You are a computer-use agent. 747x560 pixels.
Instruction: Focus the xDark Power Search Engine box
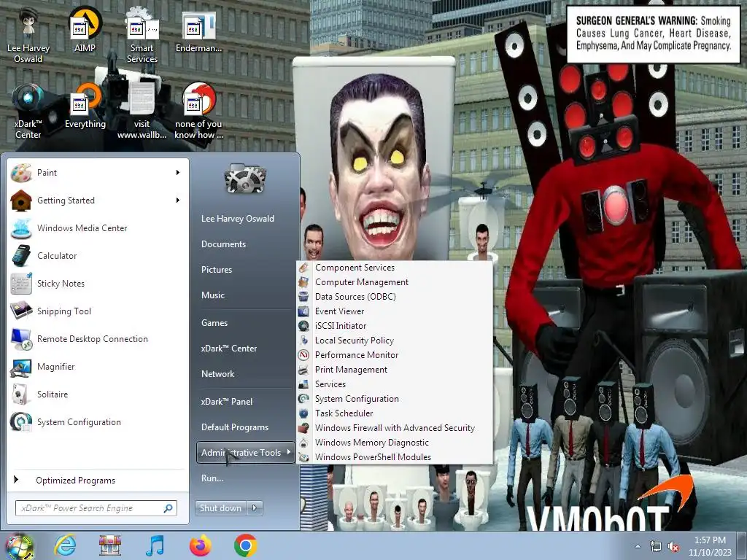click(x=96, y=508)
